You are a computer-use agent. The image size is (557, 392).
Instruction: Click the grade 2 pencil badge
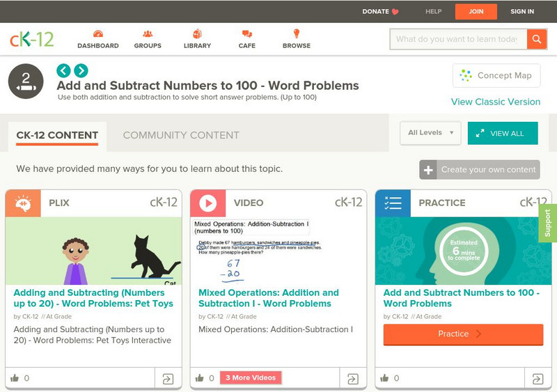[26, 81]
